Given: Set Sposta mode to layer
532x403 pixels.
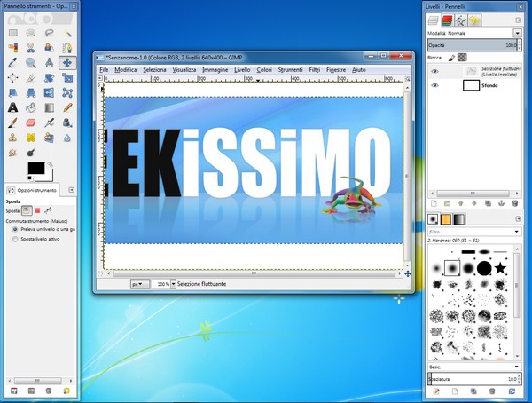Looking at the screenshot, I should pyautogui.click(x=27, y=210).
